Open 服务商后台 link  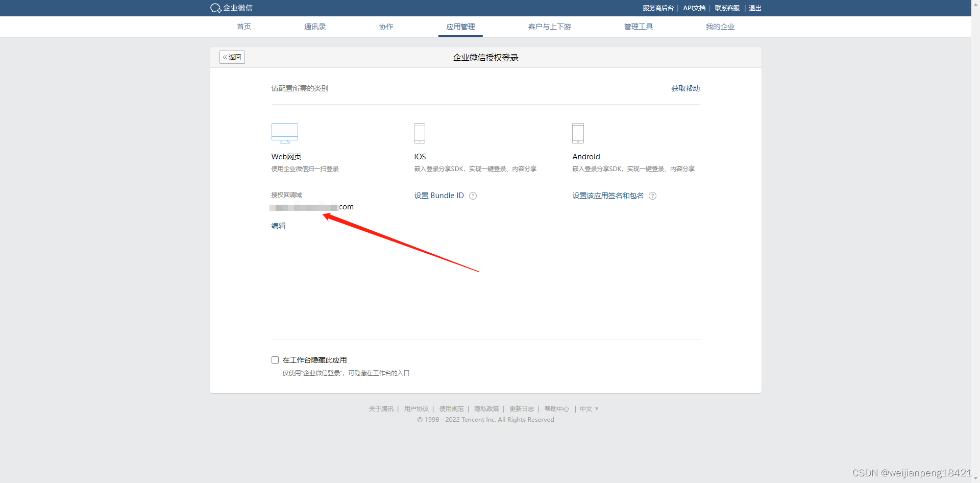tap(658, 8)
